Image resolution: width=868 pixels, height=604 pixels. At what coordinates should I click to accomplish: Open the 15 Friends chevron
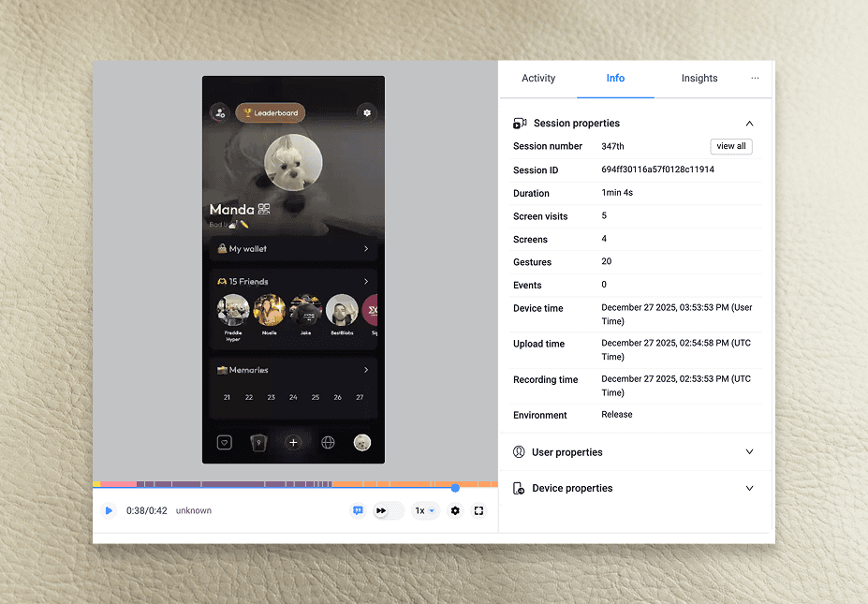pyautogui.click(x=366, y=281)
